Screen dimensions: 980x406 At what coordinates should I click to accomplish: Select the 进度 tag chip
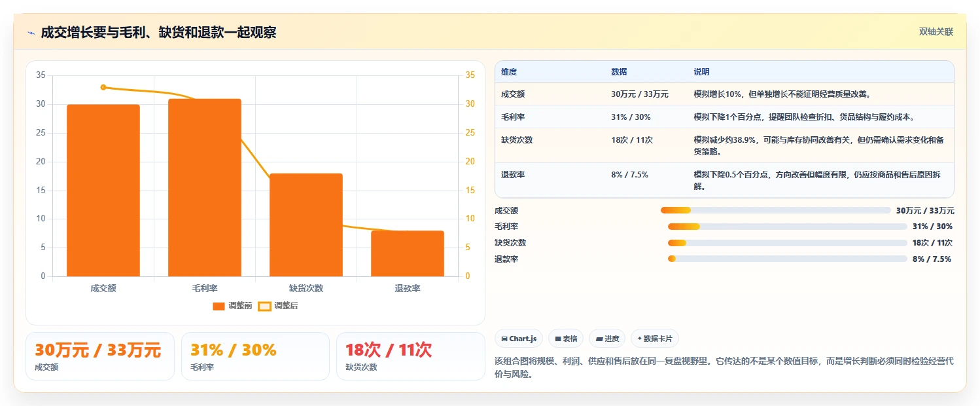pyautogui.click(x=608, y=339)
